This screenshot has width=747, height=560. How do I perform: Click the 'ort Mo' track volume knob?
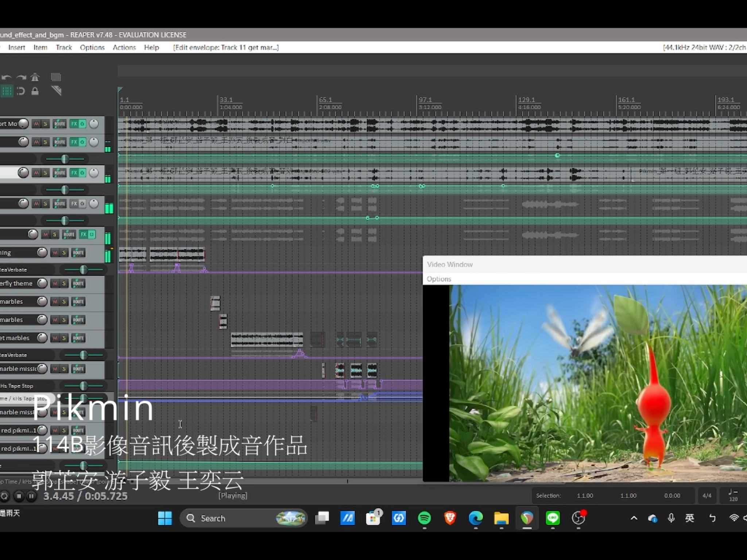click(23, 124)
